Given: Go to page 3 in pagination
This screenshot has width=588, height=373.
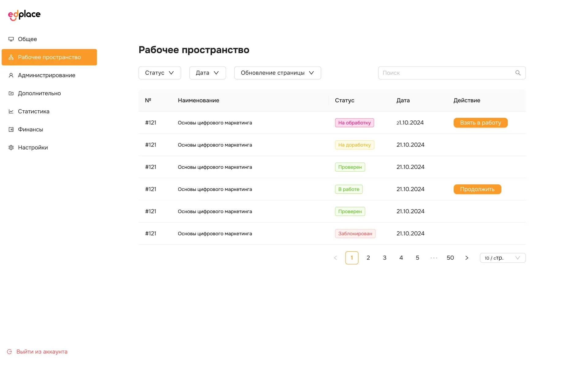Looking at the screenshot, I should (x=385, y=258).
